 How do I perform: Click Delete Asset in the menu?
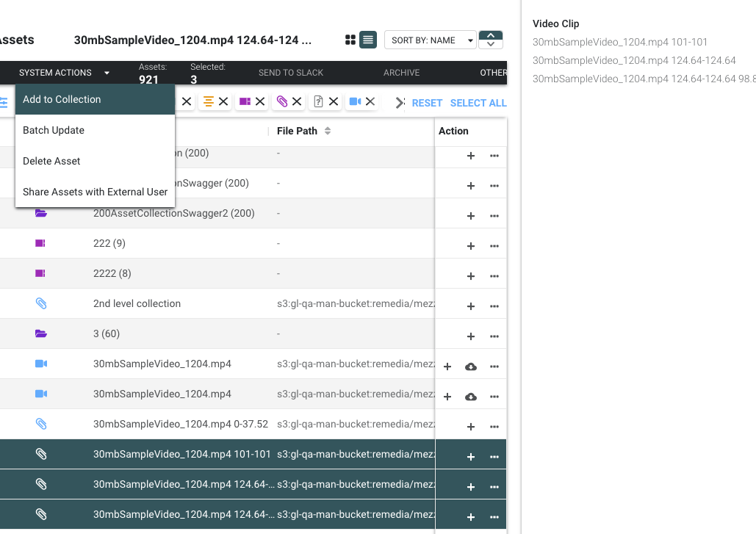(x=51, y=161)
